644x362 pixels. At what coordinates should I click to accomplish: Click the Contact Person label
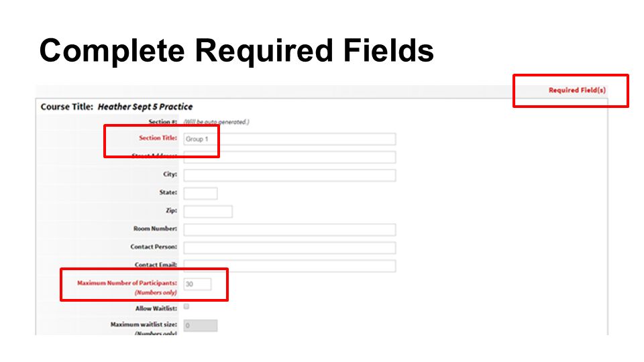pyautogui.click(x=154, y=247)
